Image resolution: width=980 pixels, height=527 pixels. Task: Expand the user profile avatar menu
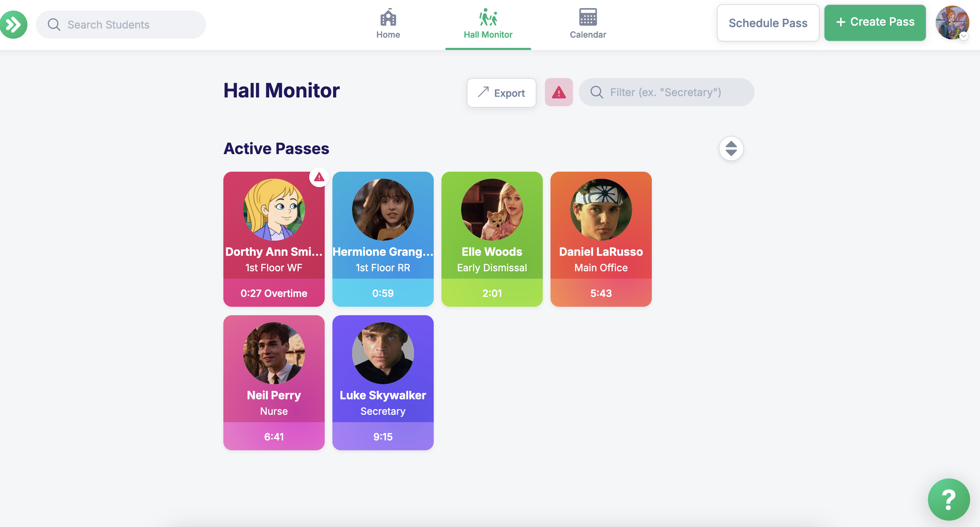coord(952,23)
